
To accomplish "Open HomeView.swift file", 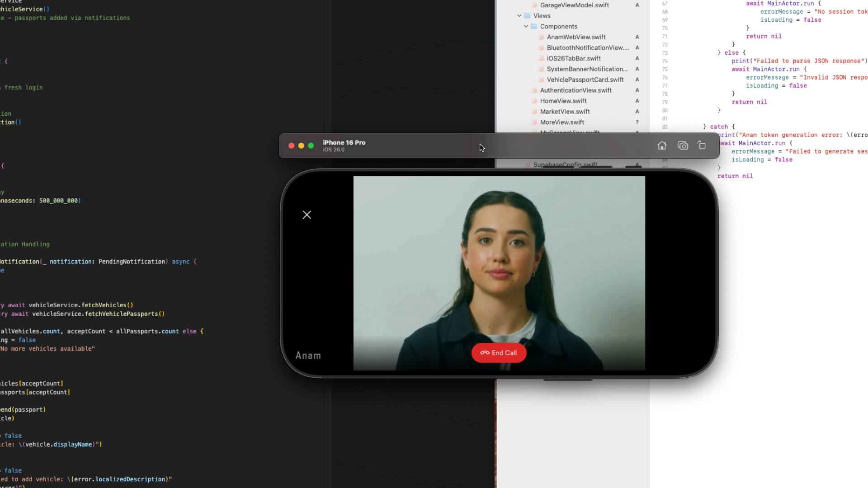I will click(x=563, y=101).
